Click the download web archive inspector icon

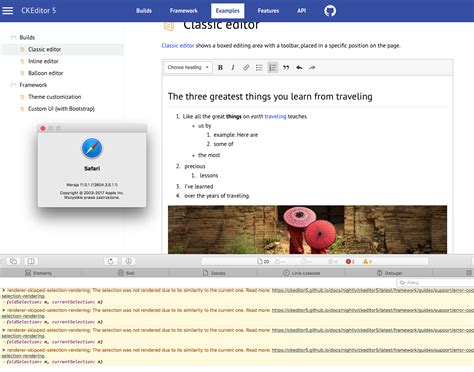128,261
